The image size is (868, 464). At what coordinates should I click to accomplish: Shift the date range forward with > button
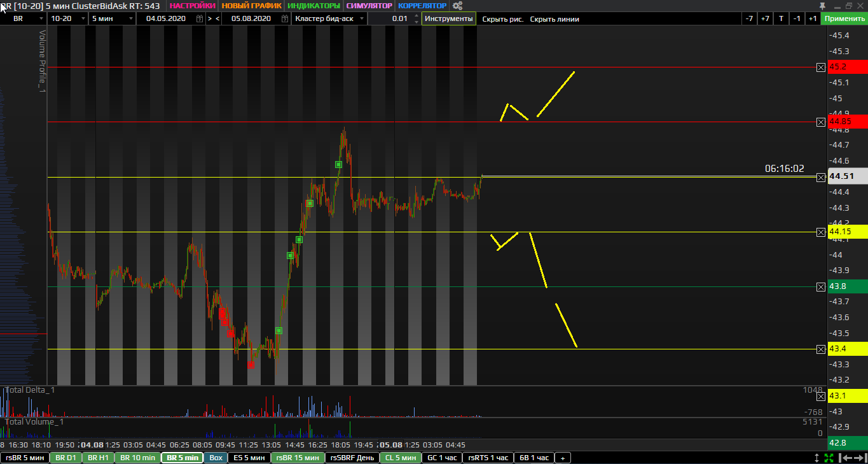pos(210,18)
